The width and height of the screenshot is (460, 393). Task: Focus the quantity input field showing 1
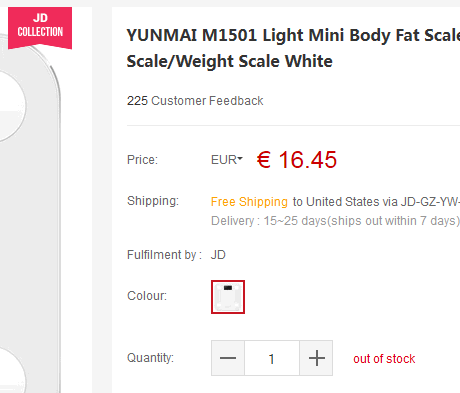pos(272,358)
